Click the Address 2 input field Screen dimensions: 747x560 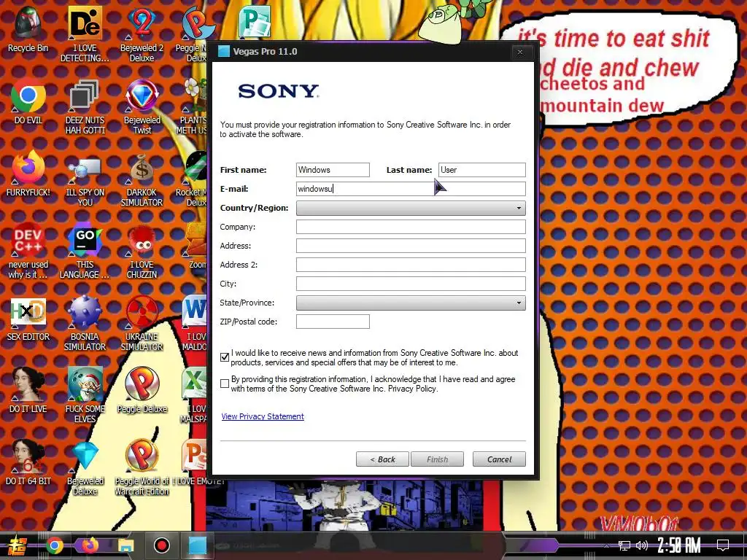pyautogui.click(x=411, y=265)
